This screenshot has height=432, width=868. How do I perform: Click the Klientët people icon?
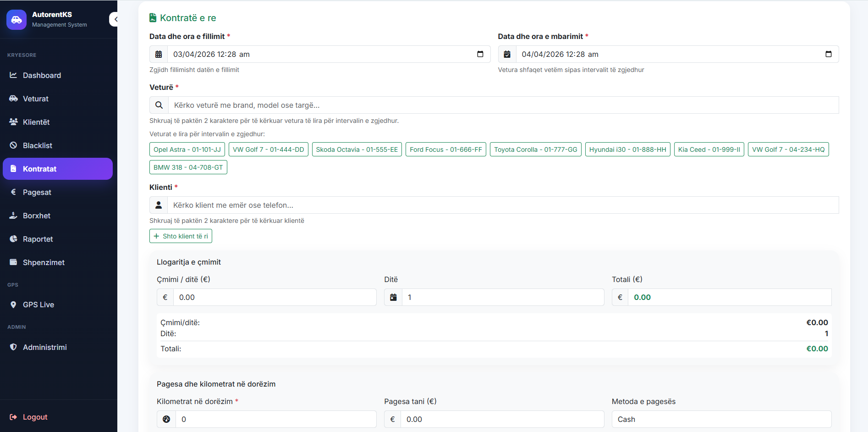pos(13,122)
